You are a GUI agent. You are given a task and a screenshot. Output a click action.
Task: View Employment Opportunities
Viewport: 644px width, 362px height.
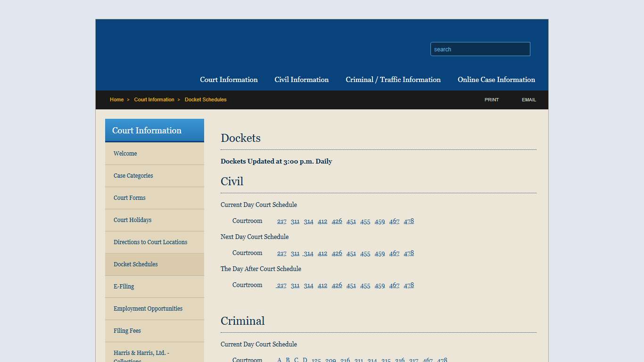click(x=148, y=308)
